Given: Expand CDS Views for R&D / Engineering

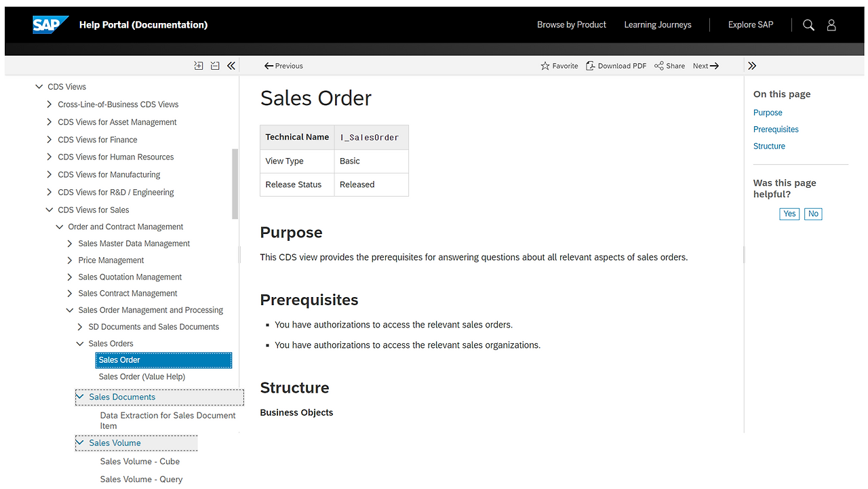Looking at the screenshot, I should (49, 192).
